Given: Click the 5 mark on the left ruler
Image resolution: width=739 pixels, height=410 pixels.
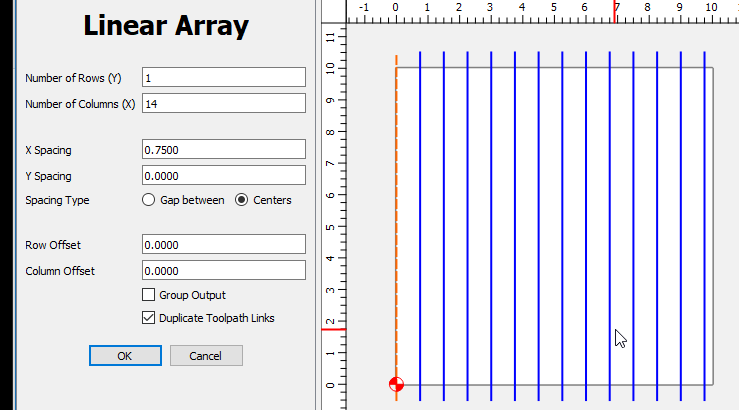Looking at the screenshot, I should tap(330, 227).
